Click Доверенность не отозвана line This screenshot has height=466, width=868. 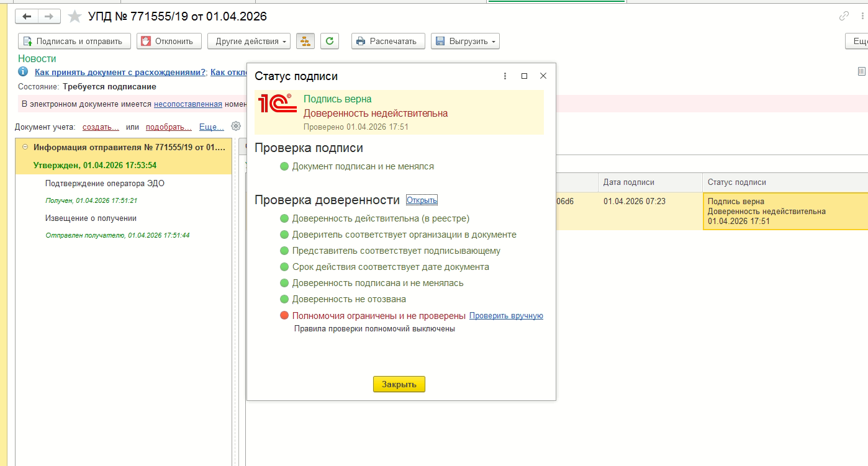(349, 299)
